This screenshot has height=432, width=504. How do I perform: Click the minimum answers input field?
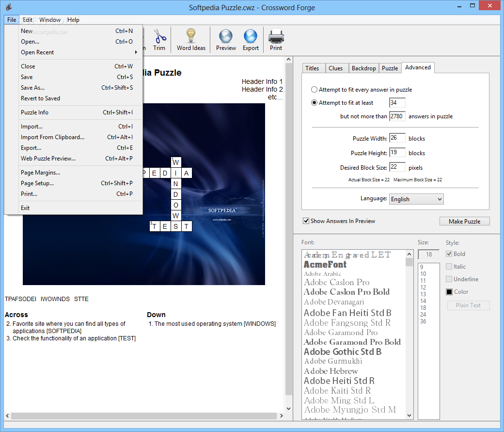pyautogui.click(x=397, y=103)
